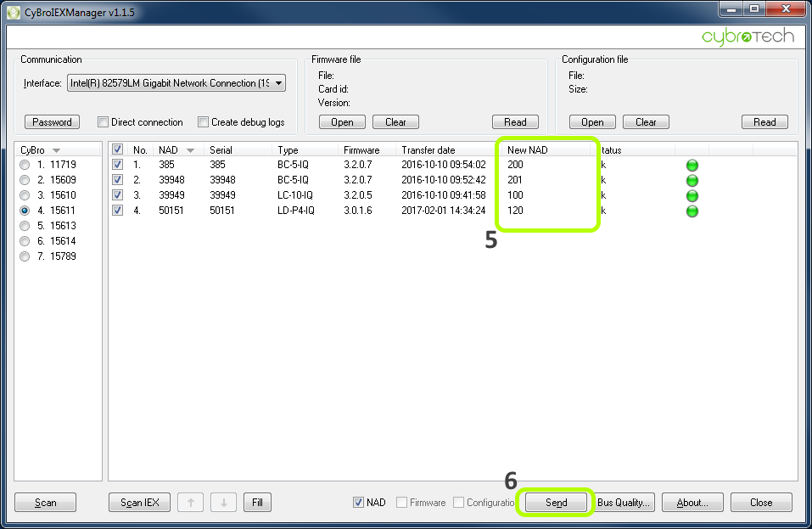Image resolution: width=812 pixels, height=529 pixels.
Task: Toggle Create debug logs checkbox
Action: [204, 122]
